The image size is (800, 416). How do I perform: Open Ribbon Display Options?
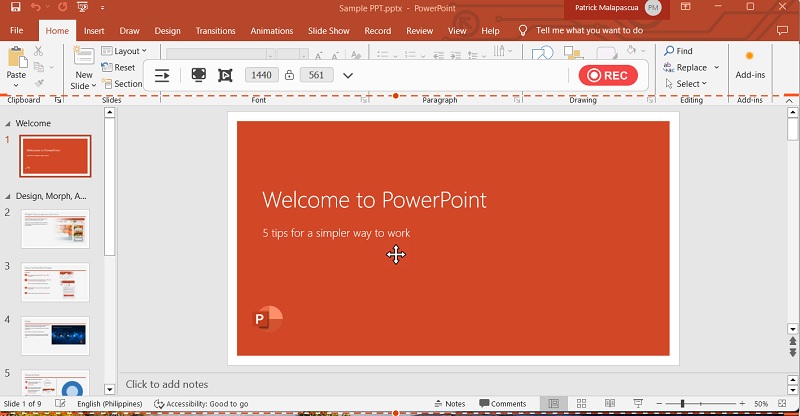click(x=685, y=7)
